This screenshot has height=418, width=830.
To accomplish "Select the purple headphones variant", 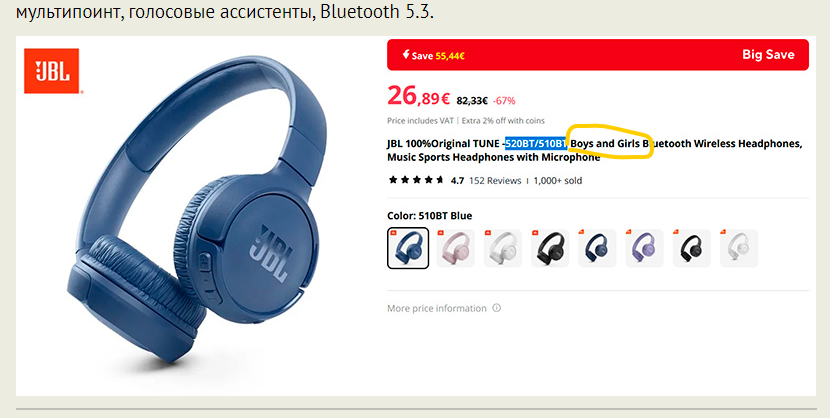I will point(644,248).
